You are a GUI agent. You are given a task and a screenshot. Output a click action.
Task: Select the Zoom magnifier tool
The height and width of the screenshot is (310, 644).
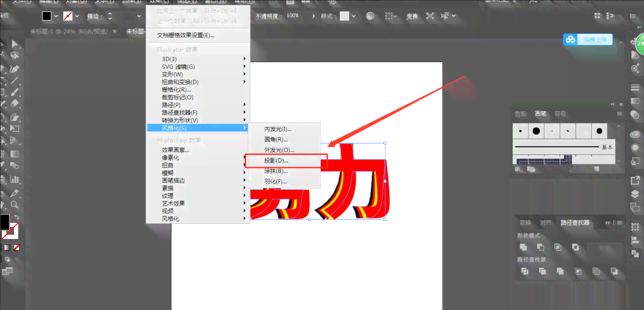[x=14, y=205]
